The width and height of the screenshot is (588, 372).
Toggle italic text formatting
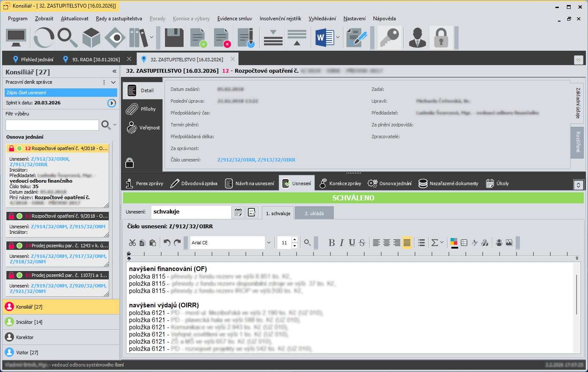tap(342, 243)
